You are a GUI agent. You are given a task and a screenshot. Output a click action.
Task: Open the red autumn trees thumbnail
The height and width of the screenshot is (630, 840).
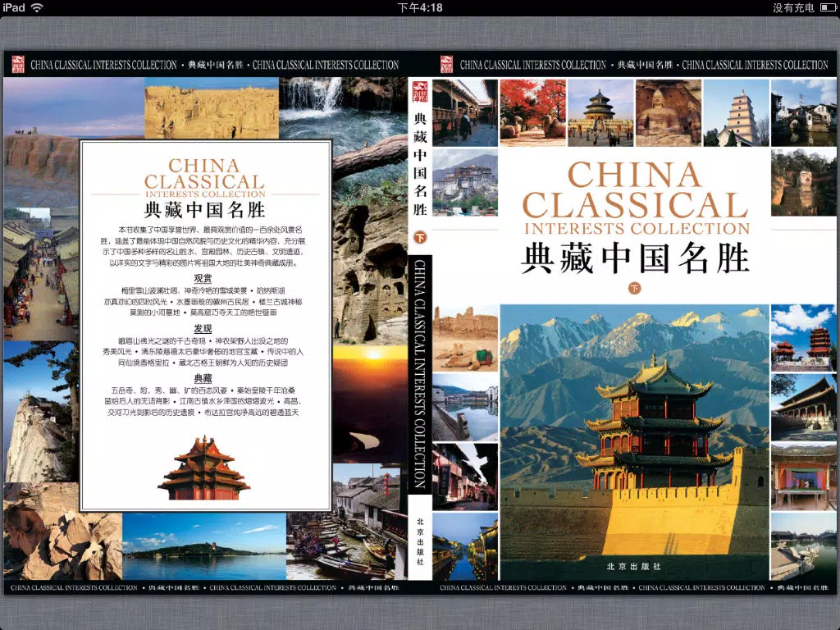tap(532, 112)
